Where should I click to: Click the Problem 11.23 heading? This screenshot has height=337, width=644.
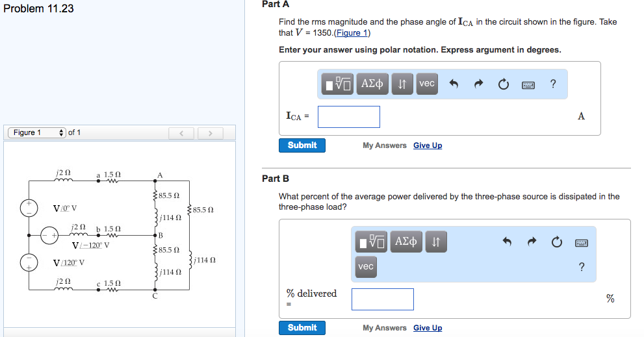coord(38,8)
